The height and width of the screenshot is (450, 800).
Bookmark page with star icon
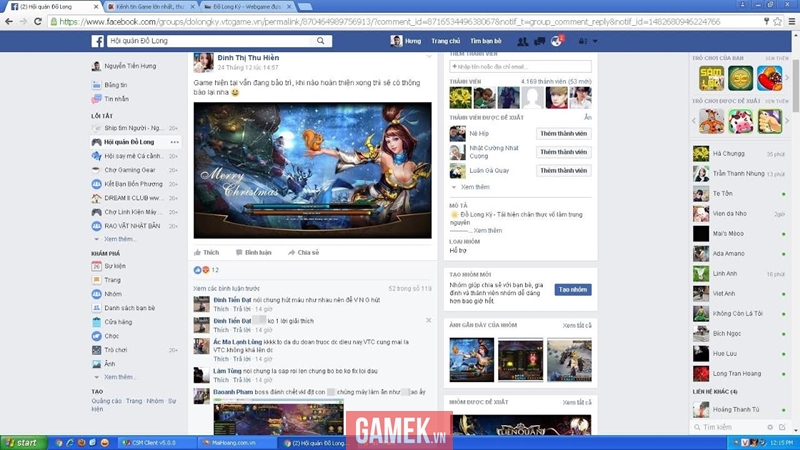pos(777,21)
